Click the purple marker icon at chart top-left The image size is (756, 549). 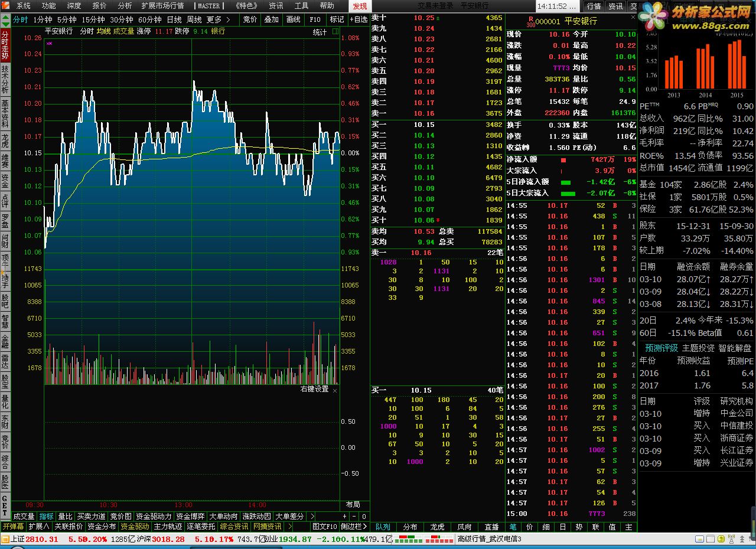49,43
